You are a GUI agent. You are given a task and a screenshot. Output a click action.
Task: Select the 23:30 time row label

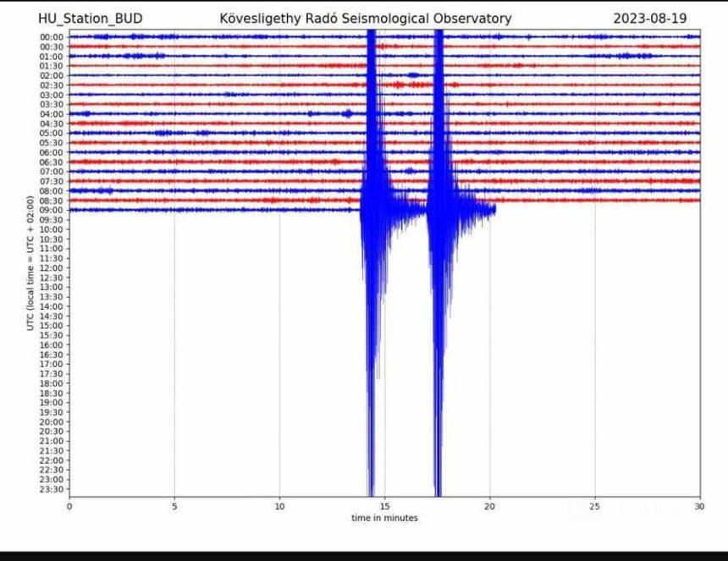52,489
